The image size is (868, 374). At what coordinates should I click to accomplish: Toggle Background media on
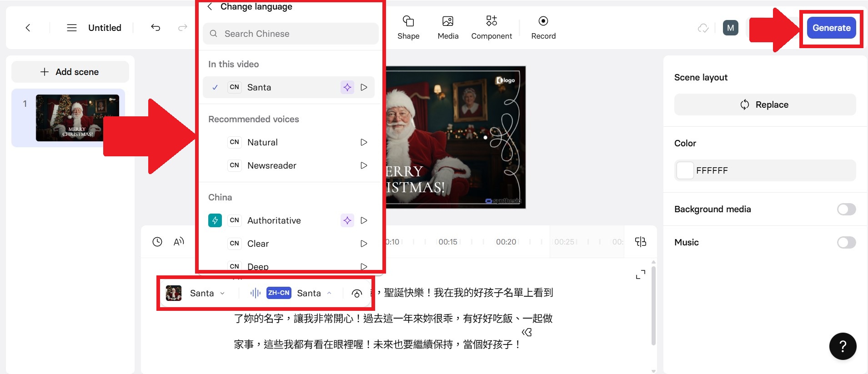[x=847, y=209]
